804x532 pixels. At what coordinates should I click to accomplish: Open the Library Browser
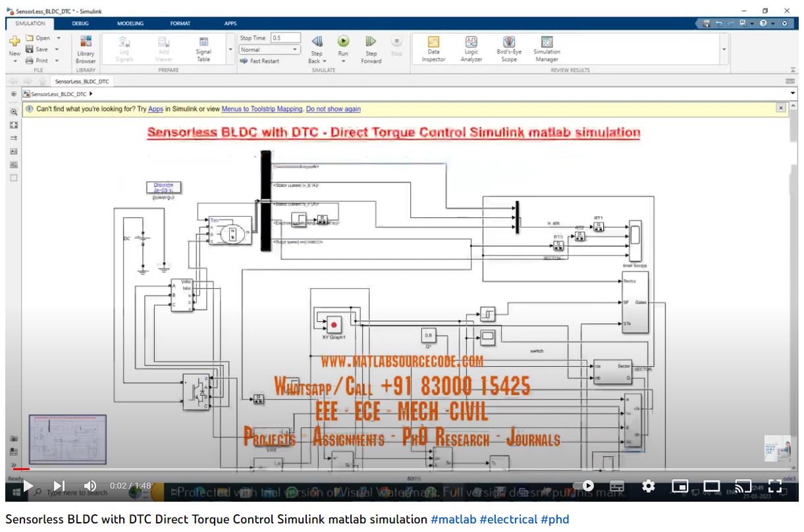click(x=86, y=49)
